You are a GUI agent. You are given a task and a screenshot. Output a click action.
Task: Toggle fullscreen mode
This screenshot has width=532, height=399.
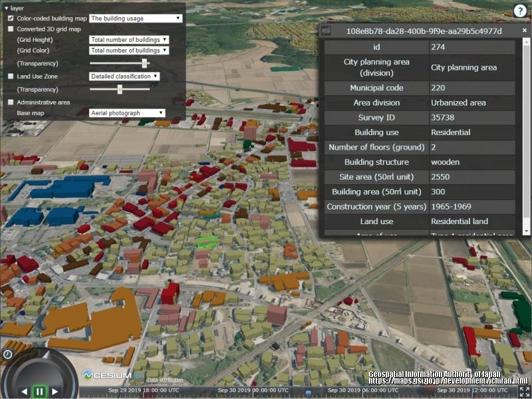click(524, 391)
